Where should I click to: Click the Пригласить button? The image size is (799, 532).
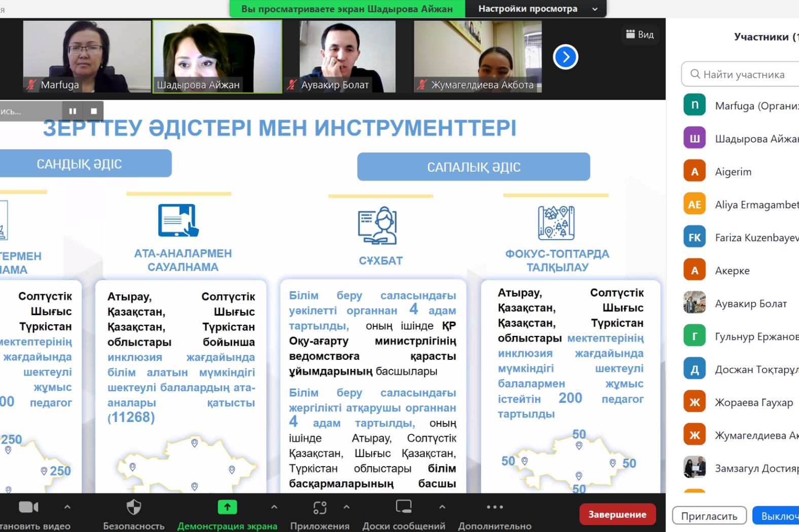point(709,516)
